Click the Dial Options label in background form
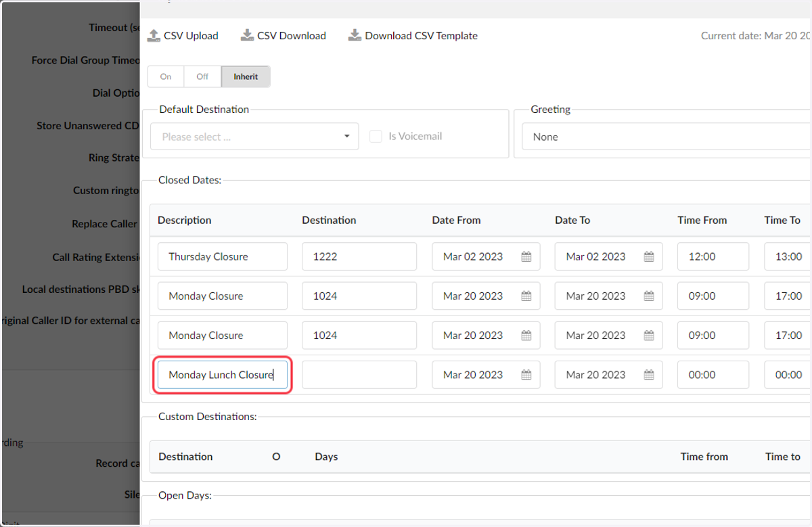Image resolution: width=812 pixels, height=527 pixels. (x=116, y=93)
